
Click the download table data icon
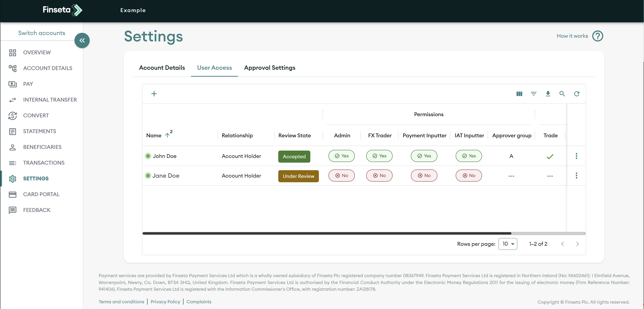click(x=548, y=94)
